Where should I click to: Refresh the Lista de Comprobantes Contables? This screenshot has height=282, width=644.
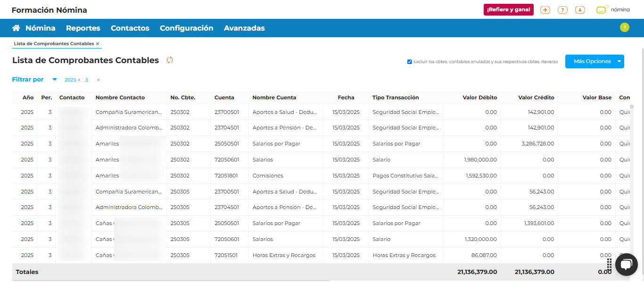pos(170,60)
